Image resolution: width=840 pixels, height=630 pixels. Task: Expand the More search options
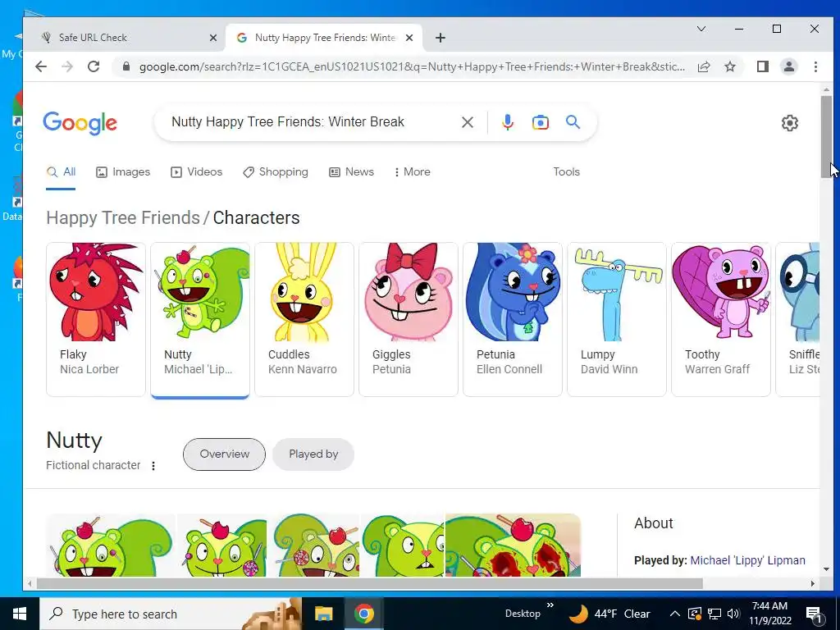pos(412,172)
